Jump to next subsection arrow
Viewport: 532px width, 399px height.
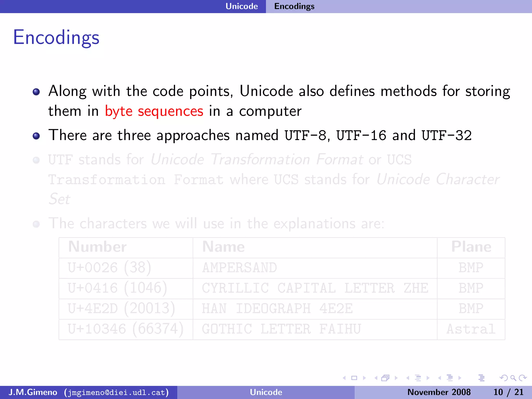(x=428, y=378)
